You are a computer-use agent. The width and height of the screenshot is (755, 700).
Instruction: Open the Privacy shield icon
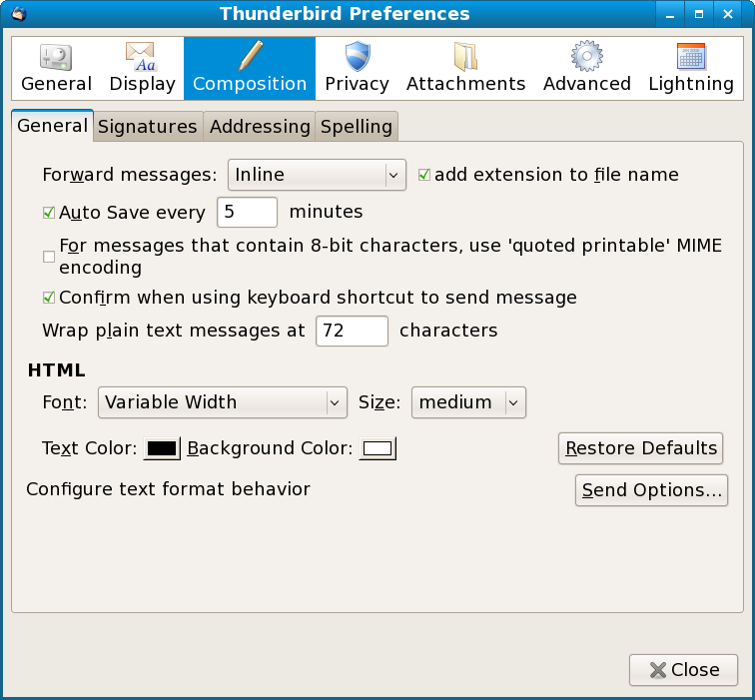pyautogui.click(x=358, y=56)
